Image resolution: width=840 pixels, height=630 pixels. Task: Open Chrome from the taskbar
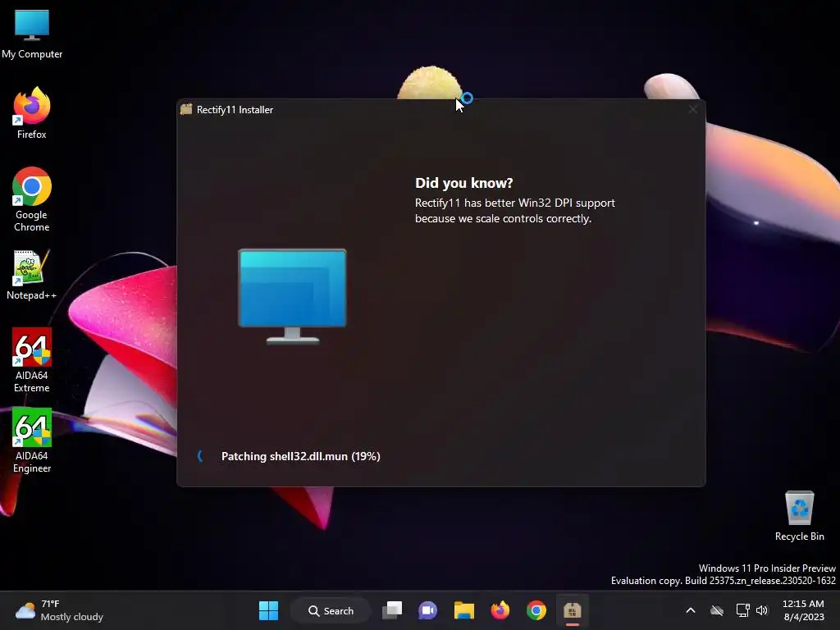(536, 610)
